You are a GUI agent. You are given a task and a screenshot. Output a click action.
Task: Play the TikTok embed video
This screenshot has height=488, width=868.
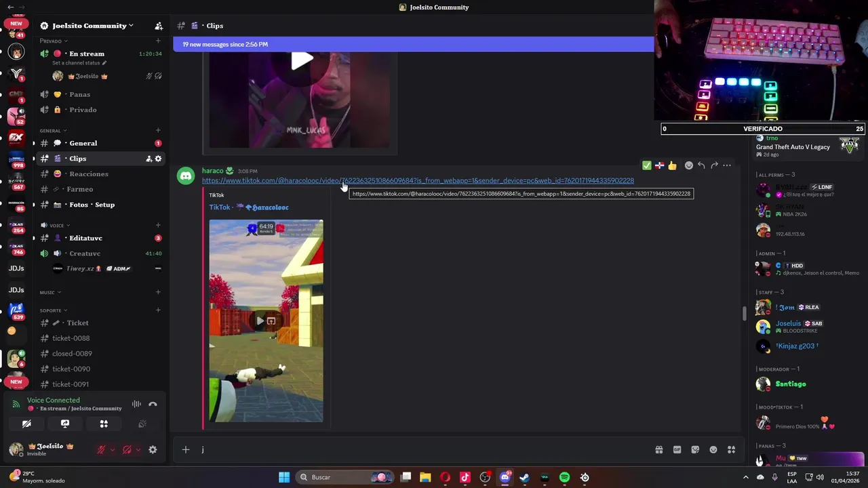click(x=260, y=321)
